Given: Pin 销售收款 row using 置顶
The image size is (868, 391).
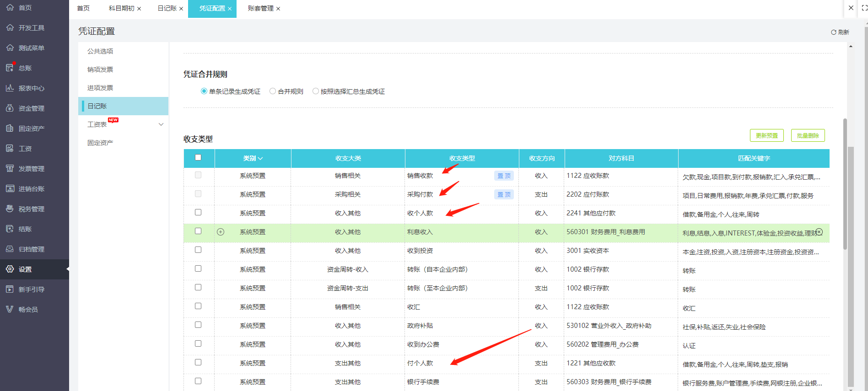Looking at the screenshot, I should coord(504,176).
